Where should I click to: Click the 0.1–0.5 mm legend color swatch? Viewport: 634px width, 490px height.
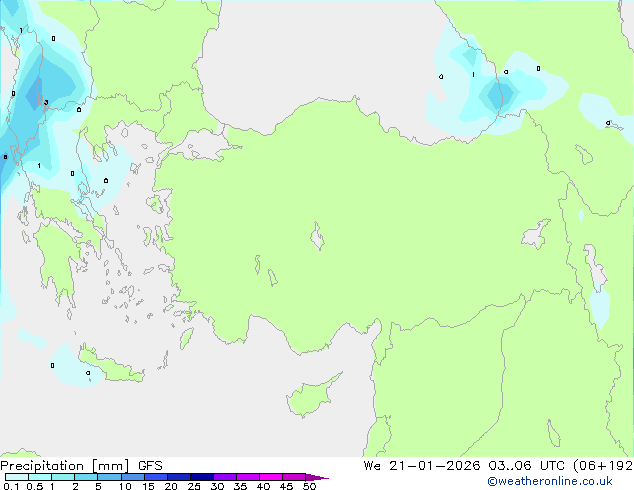click(x=17, y=477)
